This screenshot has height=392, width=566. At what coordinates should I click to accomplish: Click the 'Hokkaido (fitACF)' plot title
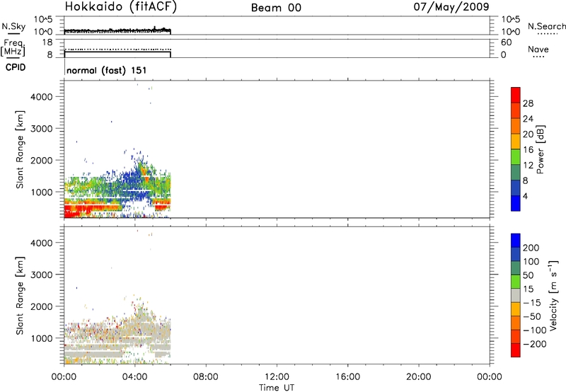pos(121,6)
